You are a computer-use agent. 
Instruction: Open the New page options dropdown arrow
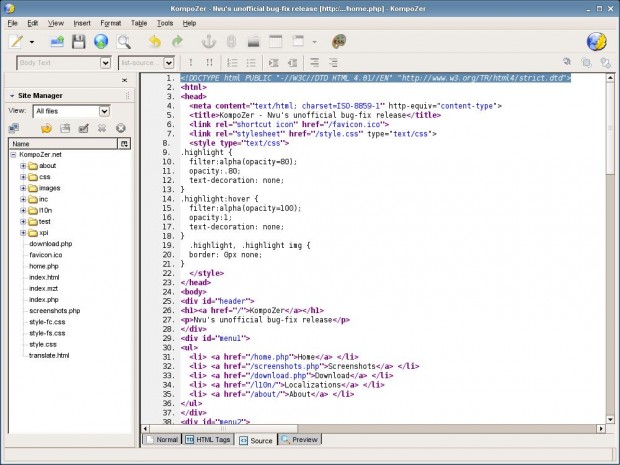[x=32, y=42]
